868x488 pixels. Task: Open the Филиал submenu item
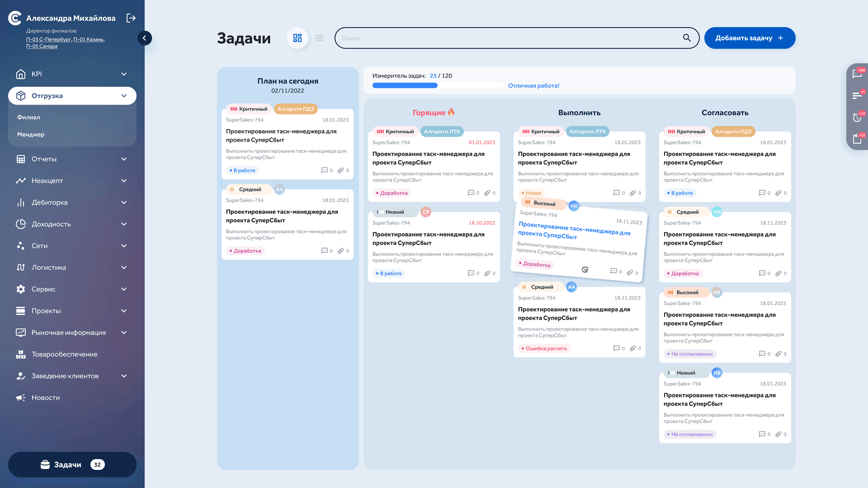[x=29, y=117]
